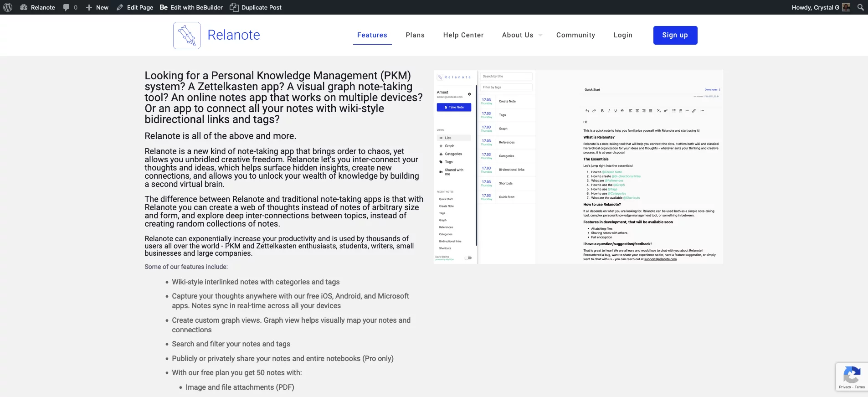Open the reCAPTCHA Privacy link
The image size is (868, 397).
coord(845,387)
